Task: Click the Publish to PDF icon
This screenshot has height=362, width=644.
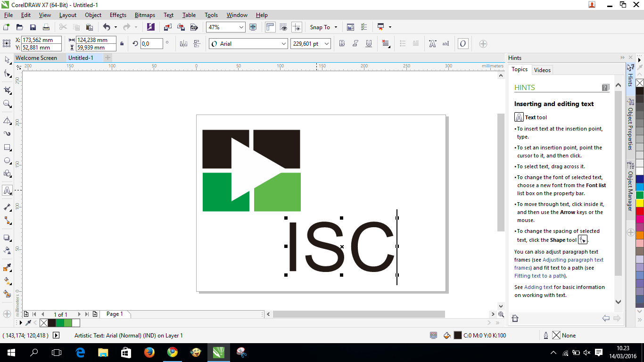Action: (194, 27)
